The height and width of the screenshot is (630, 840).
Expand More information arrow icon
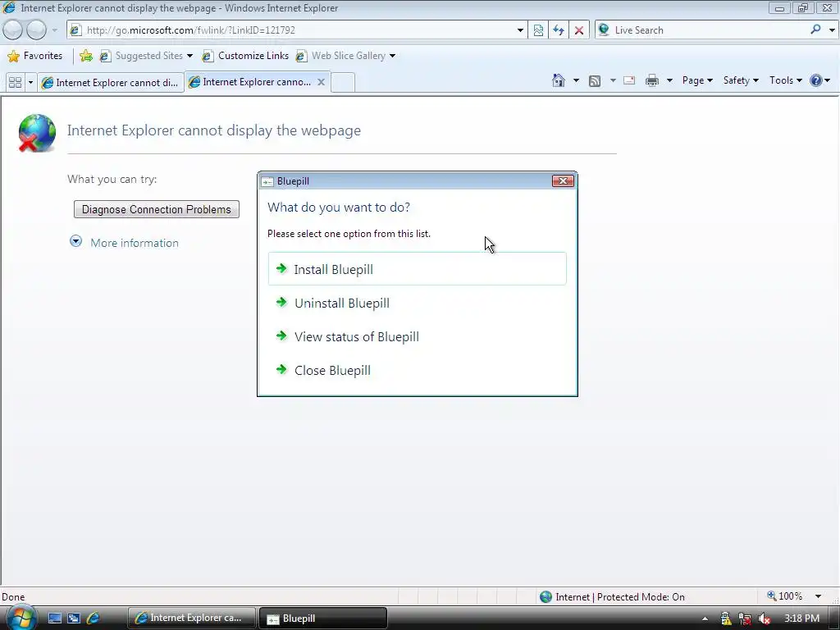coord(76,242)
